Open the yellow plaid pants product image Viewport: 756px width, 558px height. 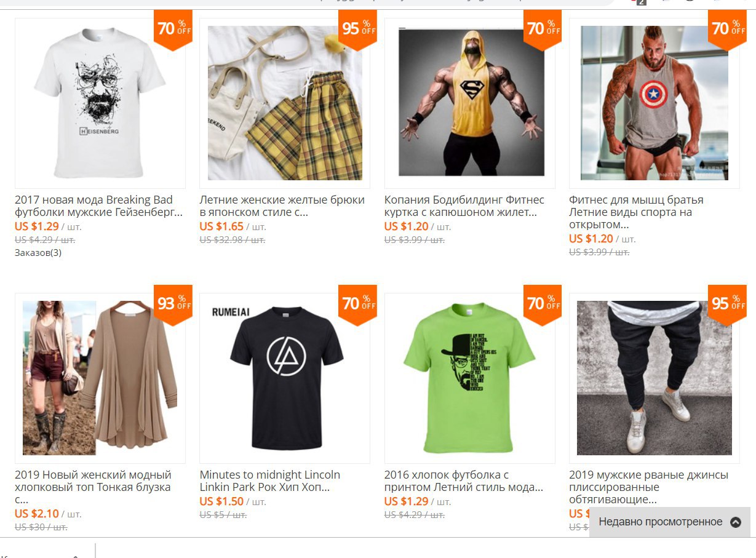[x=285, y=103]
